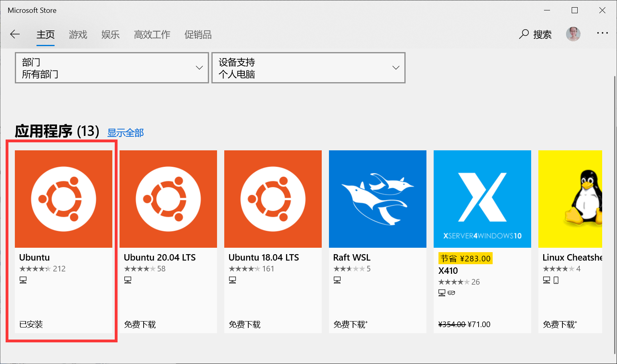Image resolution: width=617 pixels, height=364 pixels.
Task: Click the Raft WSL title text
Action: coord(352,257)
